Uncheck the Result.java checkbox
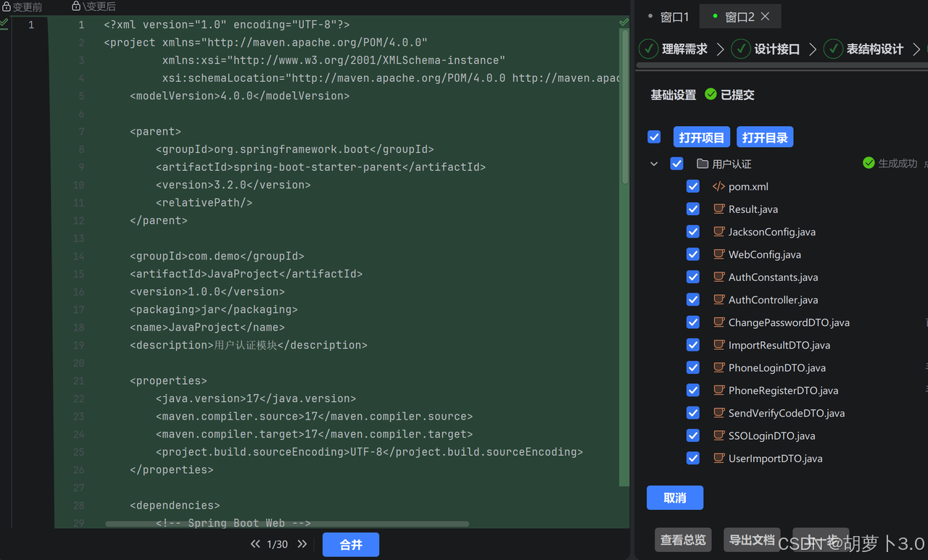This screenshot has height=560, width=928. pyautogui.click(x=693, y=209)
